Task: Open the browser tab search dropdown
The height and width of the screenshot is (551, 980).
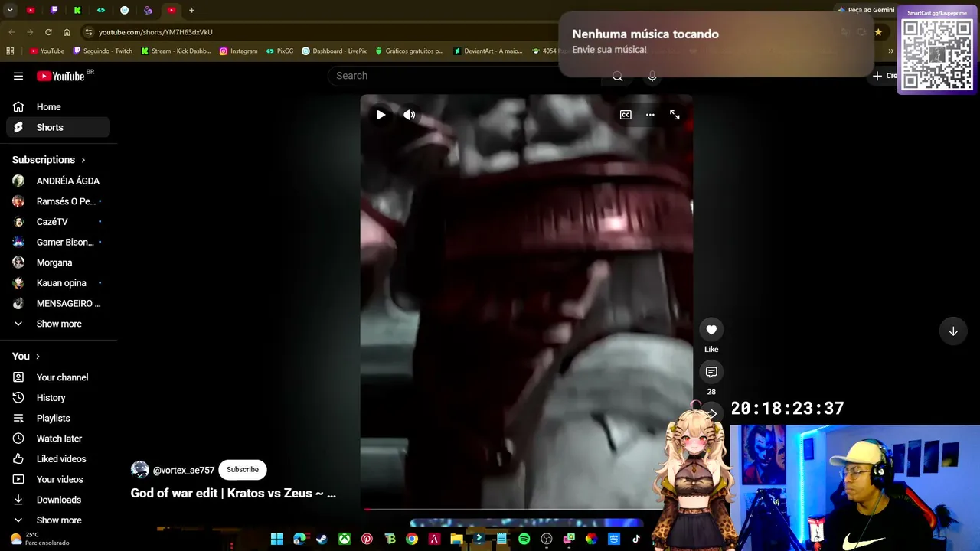Action: pos(10,10)
